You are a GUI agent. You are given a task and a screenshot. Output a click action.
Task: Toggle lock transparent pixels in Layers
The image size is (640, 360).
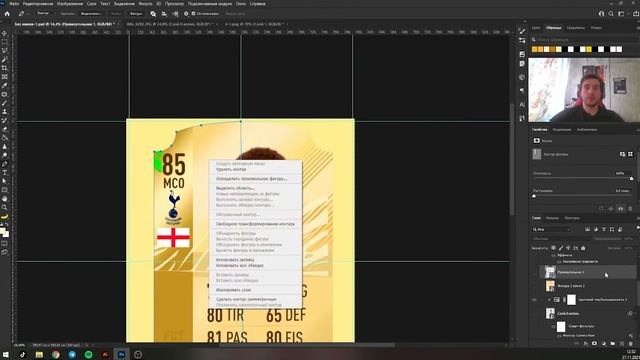(553, 248)
